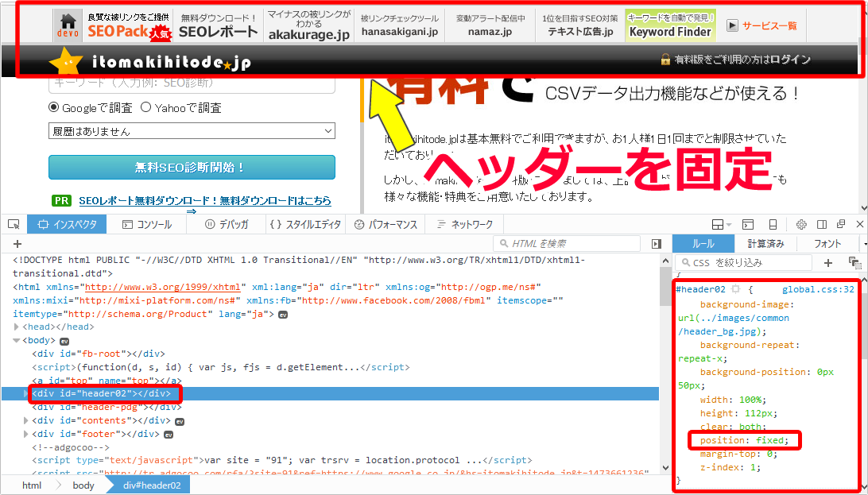
Task: Click the HTMLを検索 search field
Action: [x=569, y=244]
